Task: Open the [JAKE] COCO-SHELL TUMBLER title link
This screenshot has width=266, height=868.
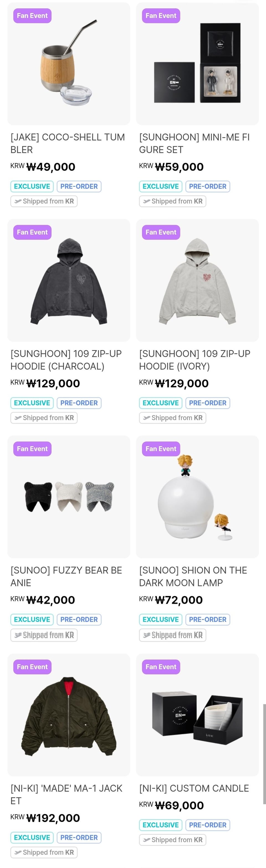Action: 68,143
